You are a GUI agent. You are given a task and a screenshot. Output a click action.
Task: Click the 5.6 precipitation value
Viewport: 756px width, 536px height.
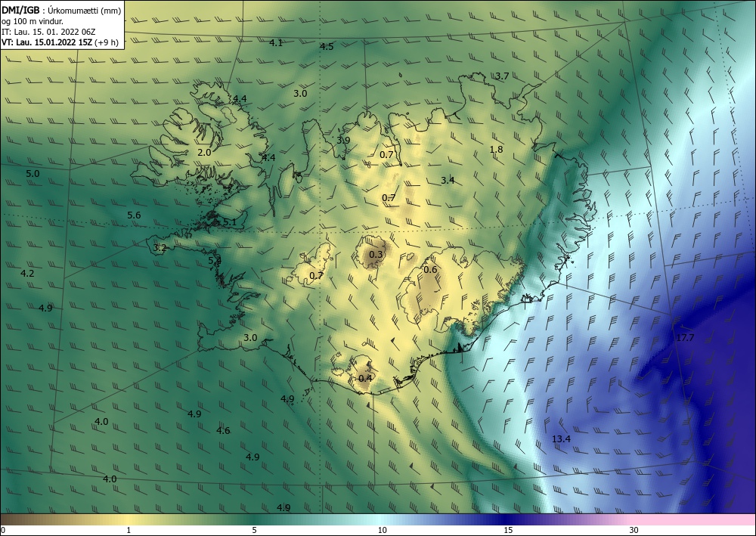134,215
